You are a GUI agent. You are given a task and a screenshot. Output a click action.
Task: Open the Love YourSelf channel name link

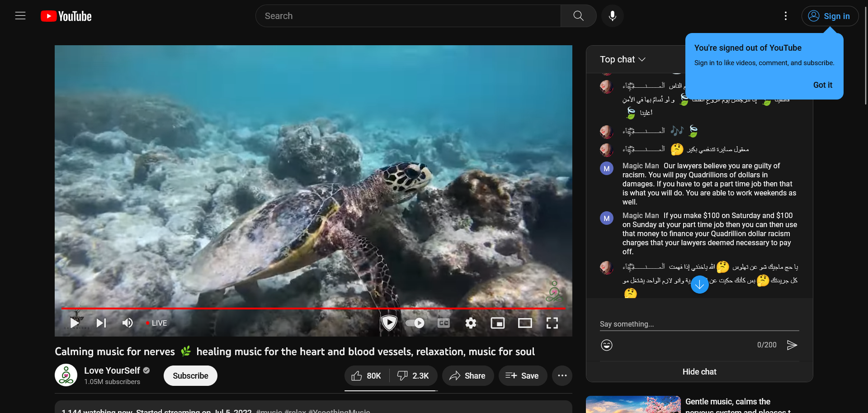tap(112, 370)
